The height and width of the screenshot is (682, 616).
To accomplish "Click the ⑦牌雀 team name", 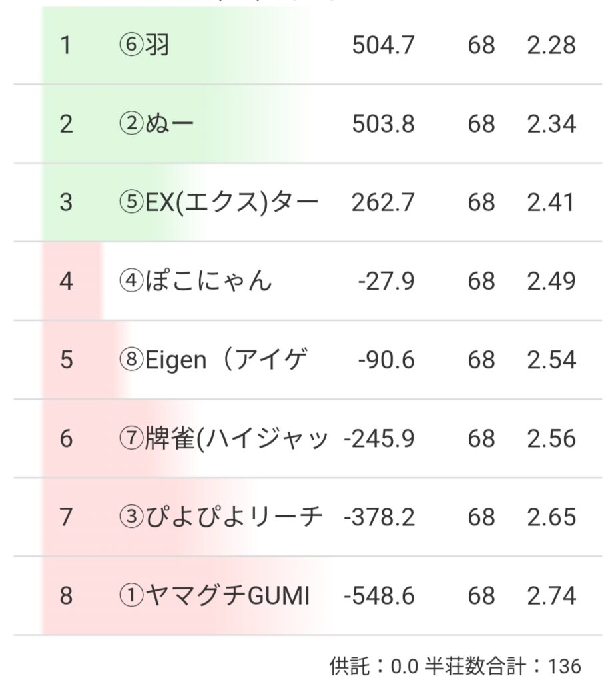I will tap(223, 438).
